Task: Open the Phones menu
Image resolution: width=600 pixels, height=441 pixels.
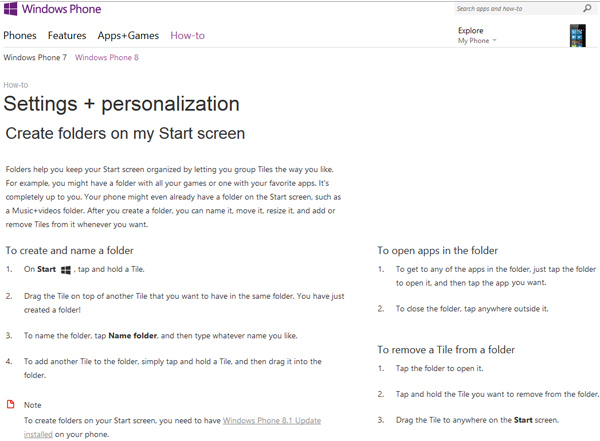Action: (x=20, y=36)
